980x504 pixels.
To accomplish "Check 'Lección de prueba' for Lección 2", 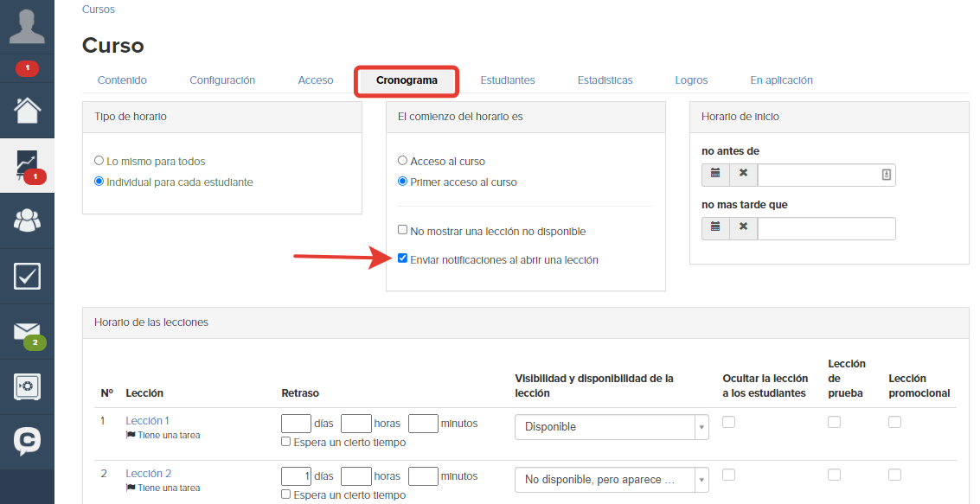I will pos(834,475).
